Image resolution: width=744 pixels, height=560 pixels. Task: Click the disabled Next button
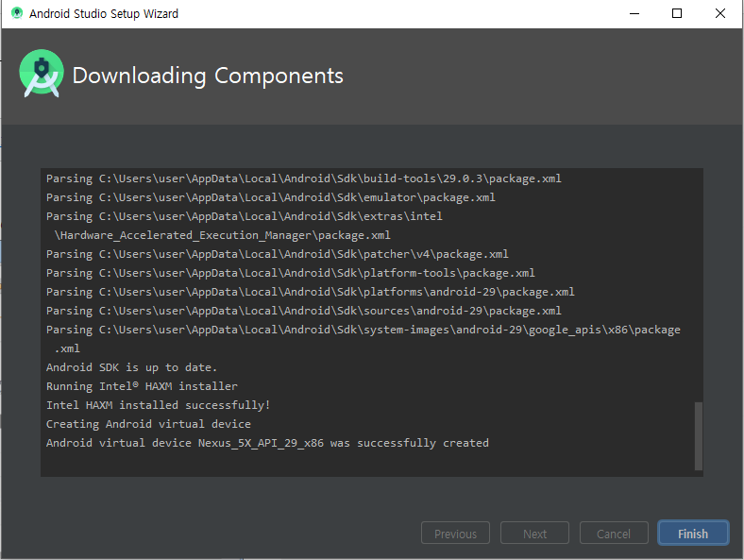coord(534,533)
